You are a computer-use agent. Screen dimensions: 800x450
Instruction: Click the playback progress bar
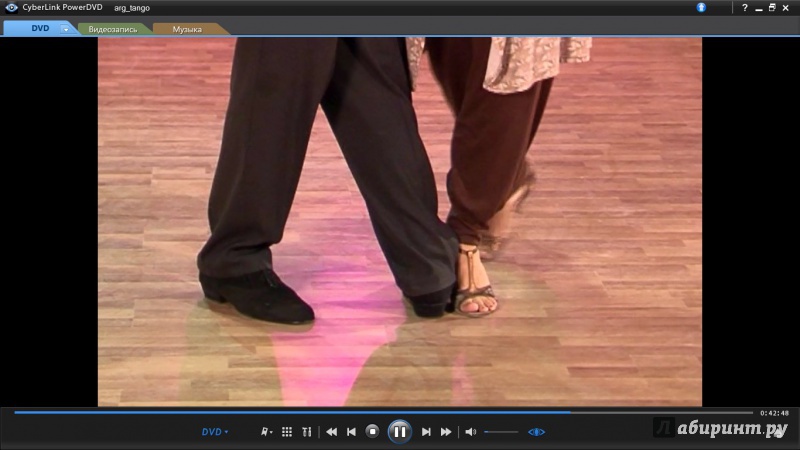384,412
